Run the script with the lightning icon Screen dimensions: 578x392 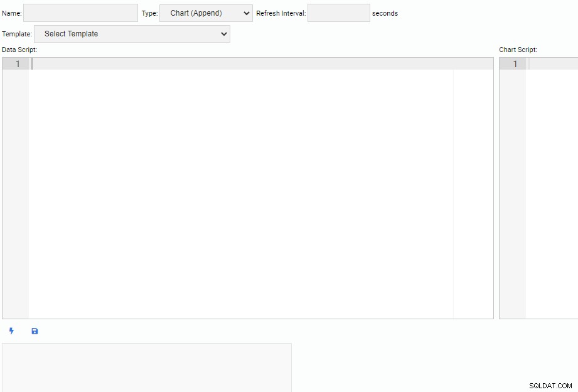(11, 331)
